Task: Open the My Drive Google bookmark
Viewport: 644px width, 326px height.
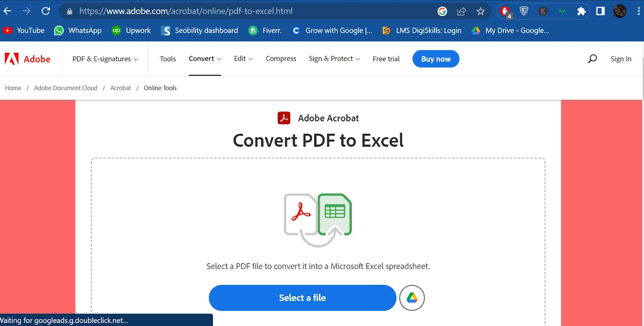Action: (x=510, y=31)
